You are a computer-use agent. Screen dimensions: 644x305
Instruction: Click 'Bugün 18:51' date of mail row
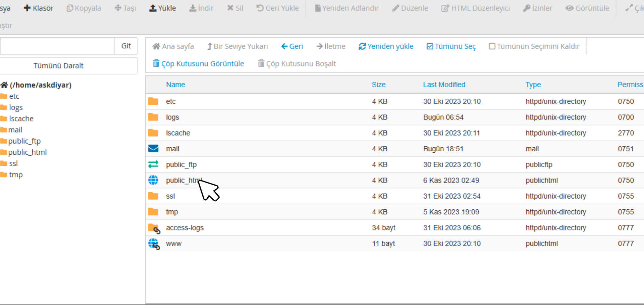click(x=443, y=149)
